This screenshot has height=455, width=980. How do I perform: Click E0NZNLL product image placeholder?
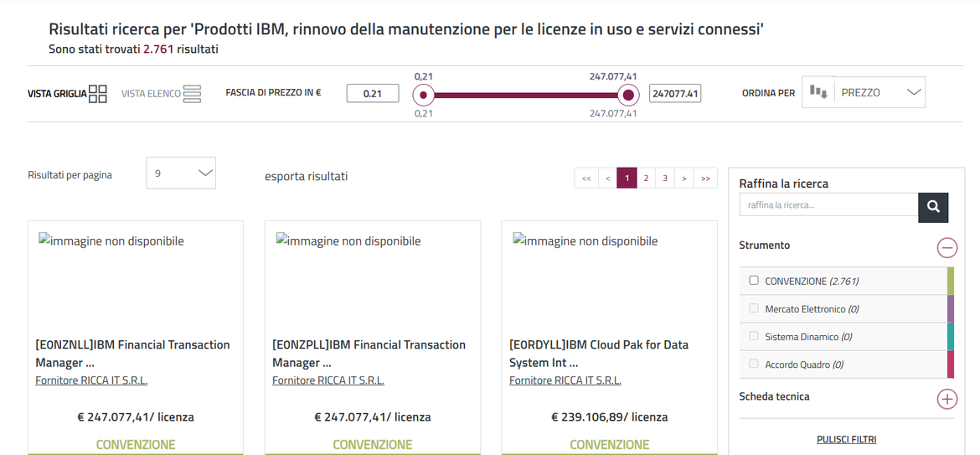111,240
